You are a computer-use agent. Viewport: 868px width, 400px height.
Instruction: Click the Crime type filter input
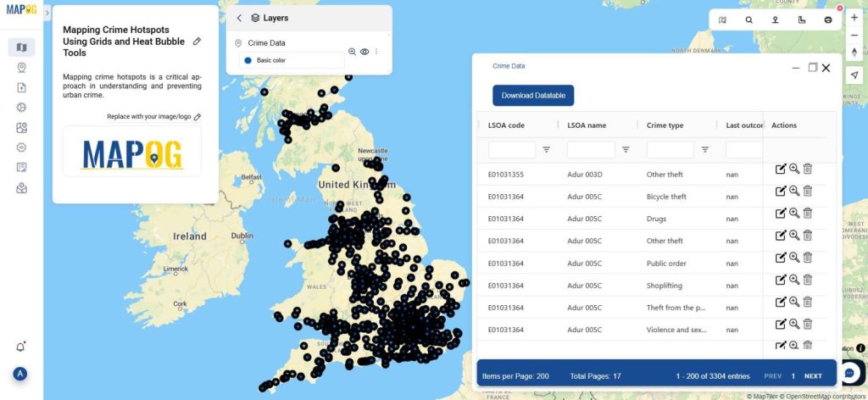670,149
